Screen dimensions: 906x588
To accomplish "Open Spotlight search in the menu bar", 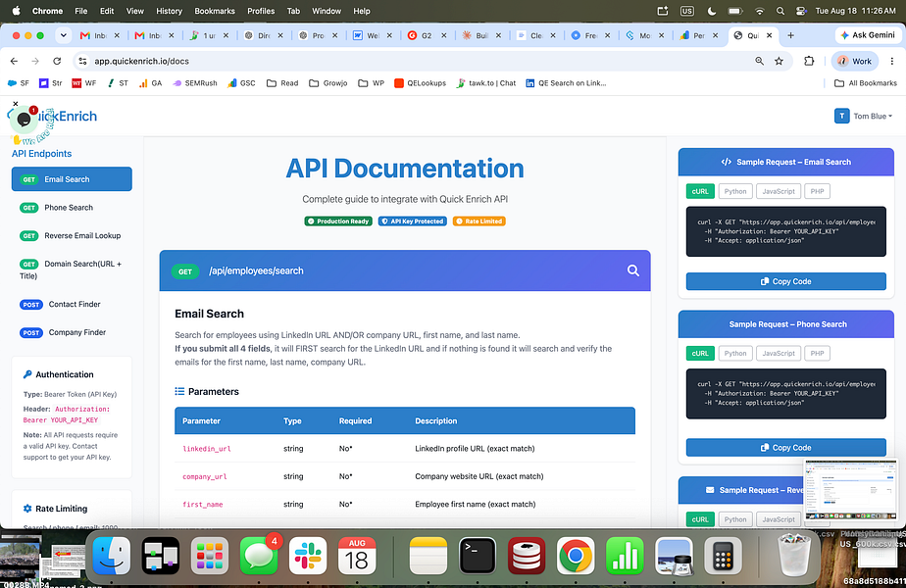I will (x=780, y=11).
